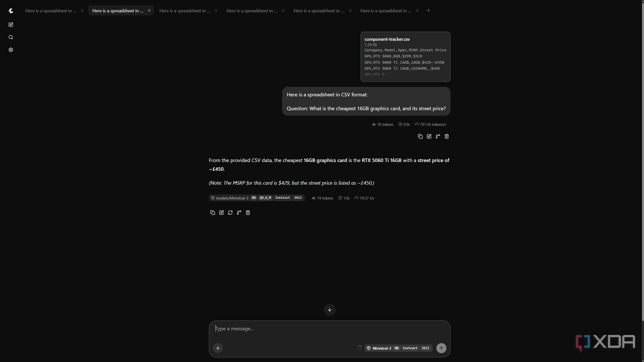Copy the assistant response
The image size is (644, 362).
[x=213, y=213]
